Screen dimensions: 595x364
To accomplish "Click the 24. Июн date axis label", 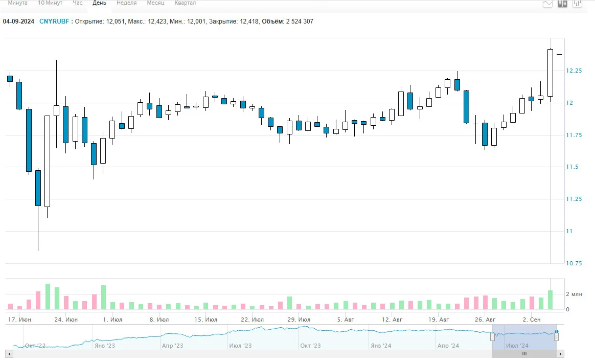I will [x=66, y=320].
